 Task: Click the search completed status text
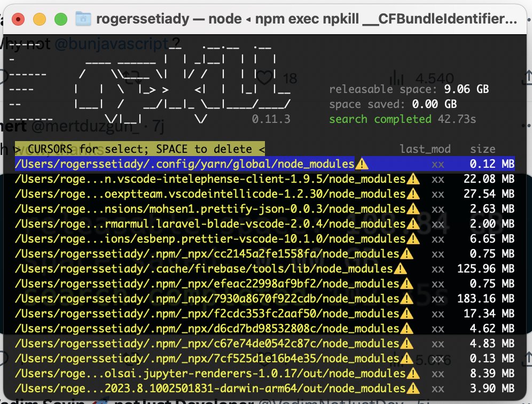click(x=380, y=119)
